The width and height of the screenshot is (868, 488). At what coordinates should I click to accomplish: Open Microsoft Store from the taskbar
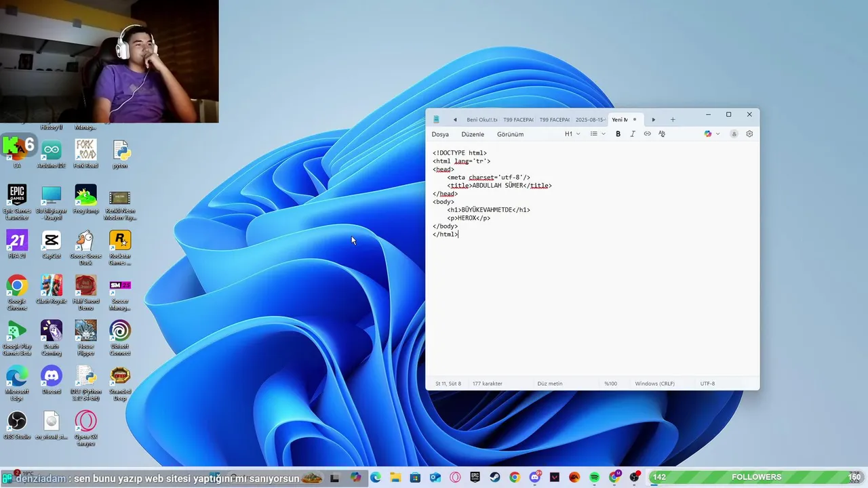point(415,478)
